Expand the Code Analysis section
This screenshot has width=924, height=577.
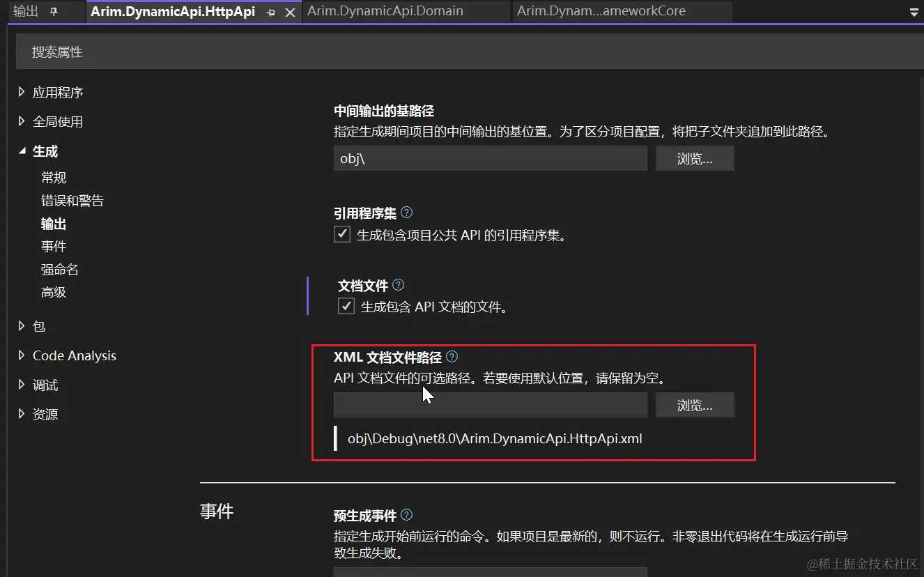click(22, 355)
